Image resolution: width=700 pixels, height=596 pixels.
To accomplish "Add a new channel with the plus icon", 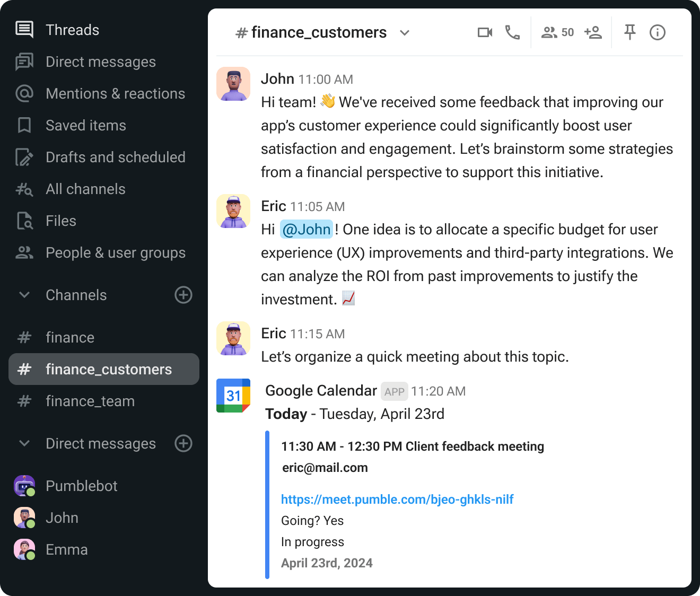I will (x=183, y=295).
